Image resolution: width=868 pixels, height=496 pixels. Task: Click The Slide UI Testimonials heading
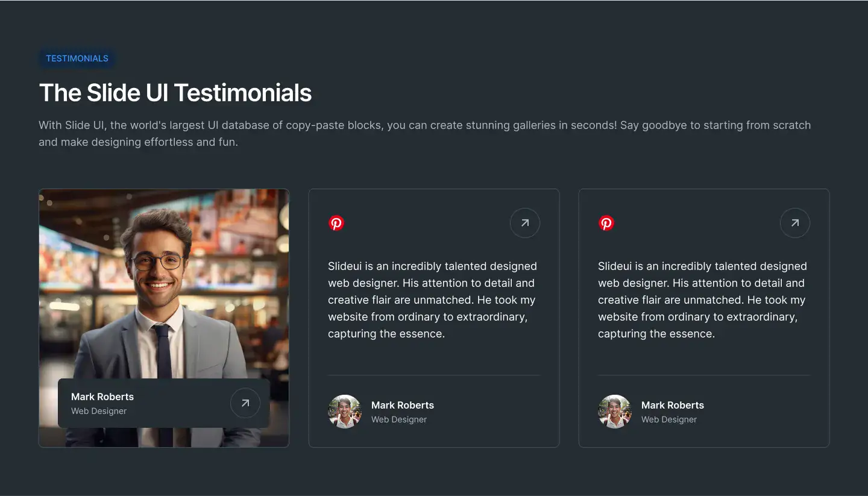coord(175,93)
